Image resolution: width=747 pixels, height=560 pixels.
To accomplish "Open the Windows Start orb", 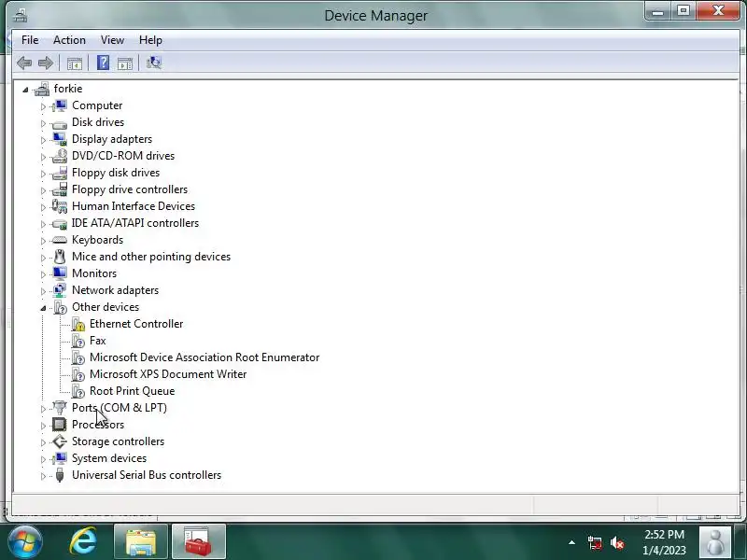I will tap(25, 541).
